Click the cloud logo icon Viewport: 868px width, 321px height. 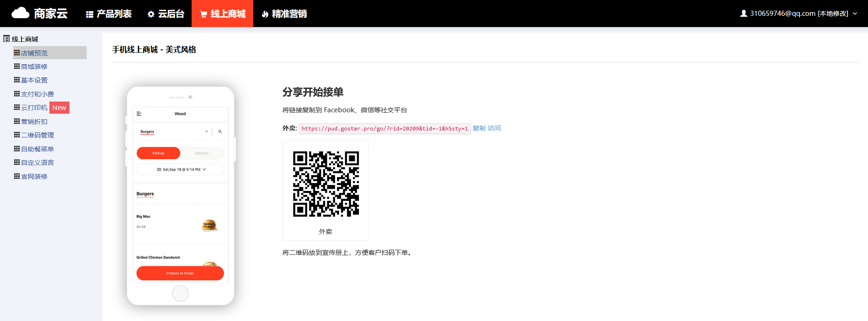(x=20, y=13)
